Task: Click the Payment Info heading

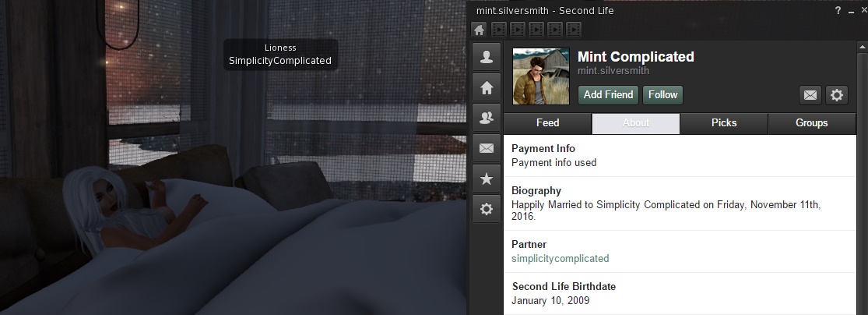Action: click(x=543, y=149)
